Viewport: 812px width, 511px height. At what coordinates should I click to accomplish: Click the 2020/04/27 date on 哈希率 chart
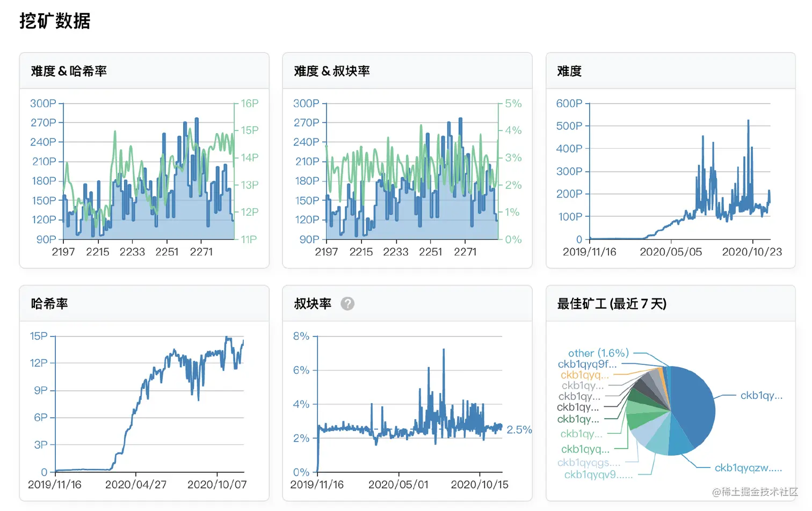click(x=136, y=485)
